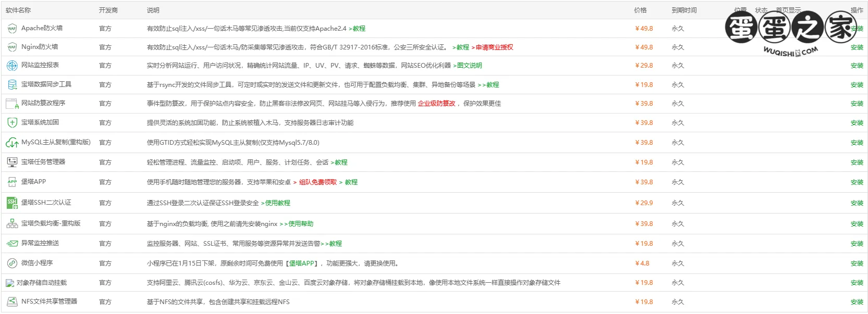868x314 pixels.
Task: Install the 宝塔任务管理器 plugin
Action: pyautogui.click(x=857, y=162)
